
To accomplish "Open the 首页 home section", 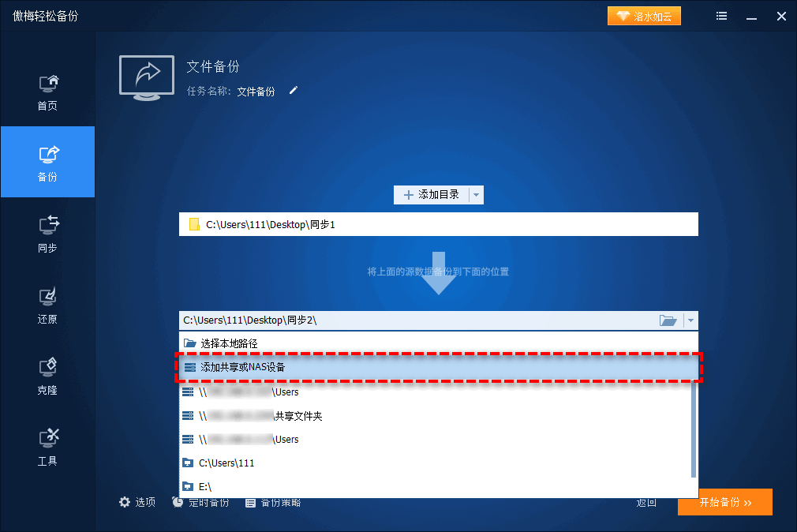I will pos(48,93).
